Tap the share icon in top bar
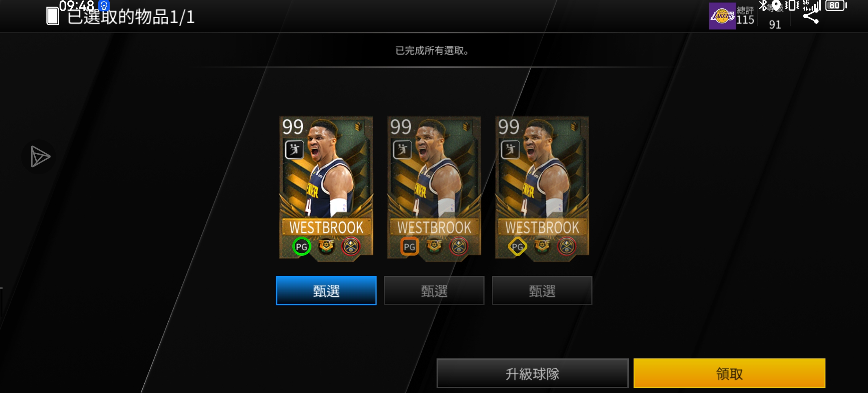Screen dimensions: 868x393 tap(811, 17)
